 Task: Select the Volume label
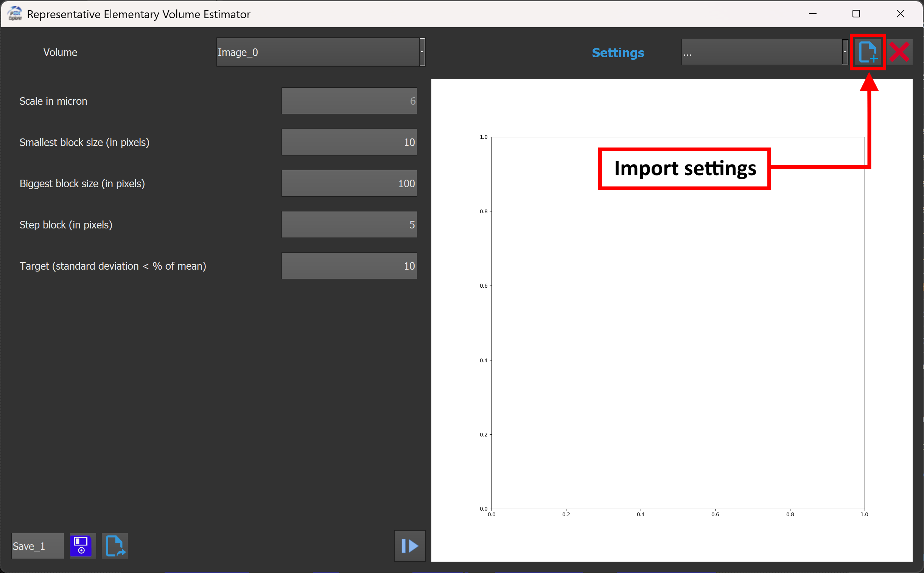60,52
